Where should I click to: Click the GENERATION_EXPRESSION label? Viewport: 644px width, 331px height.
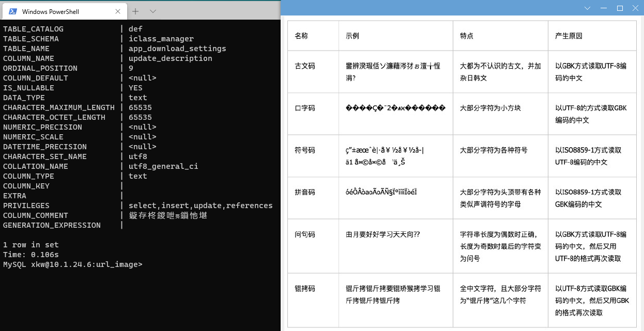click(x=52, y=225)
